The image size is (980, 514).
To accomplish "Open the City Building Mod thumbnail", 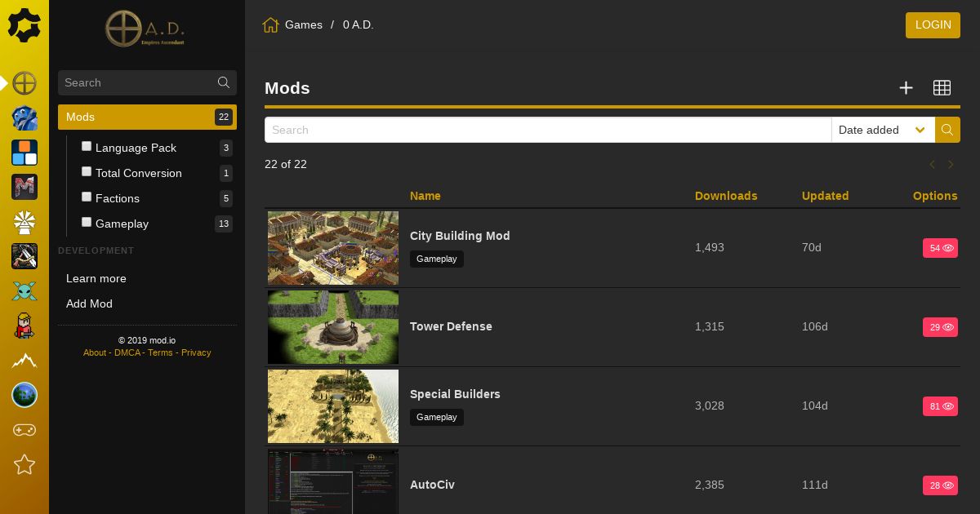I will point(333,248).
